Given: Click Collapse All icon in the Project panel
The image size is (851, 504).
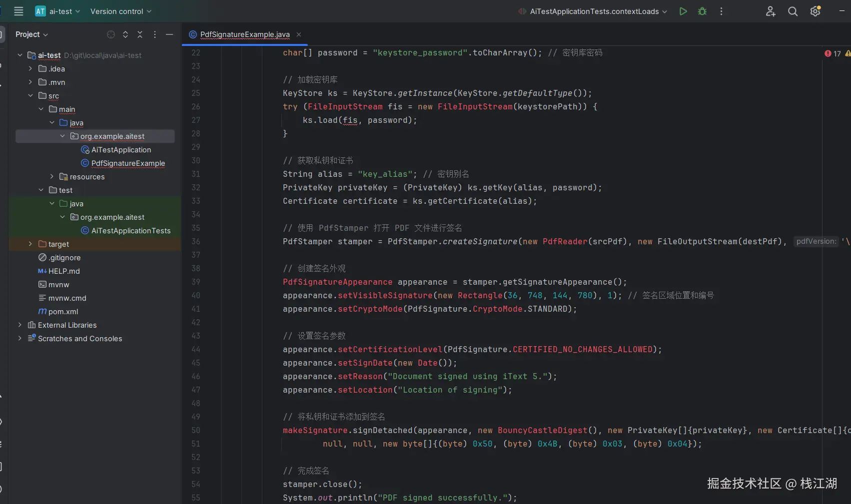Looking at the screenshot, I should [x=140, y=34].
